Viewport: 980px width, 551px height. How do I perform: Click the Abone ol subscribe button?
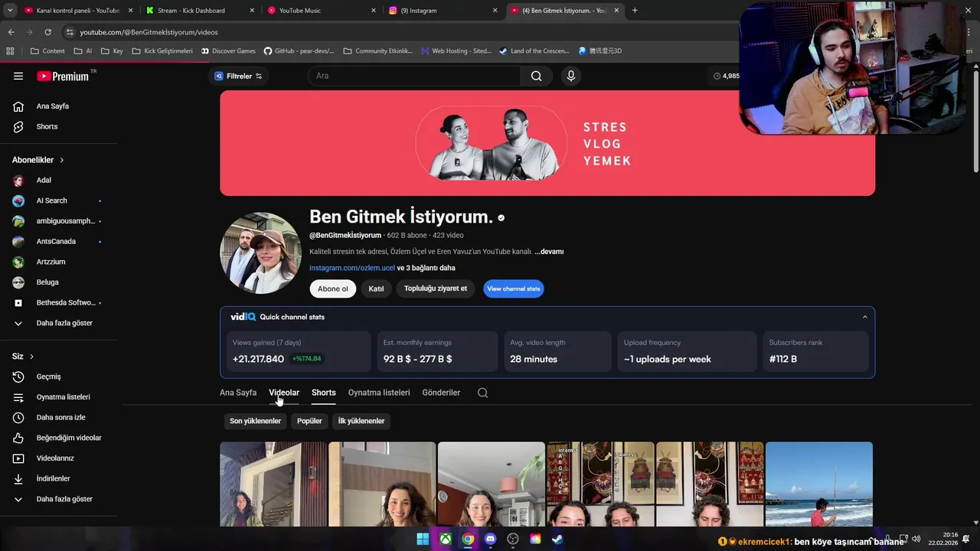[332, 289]
